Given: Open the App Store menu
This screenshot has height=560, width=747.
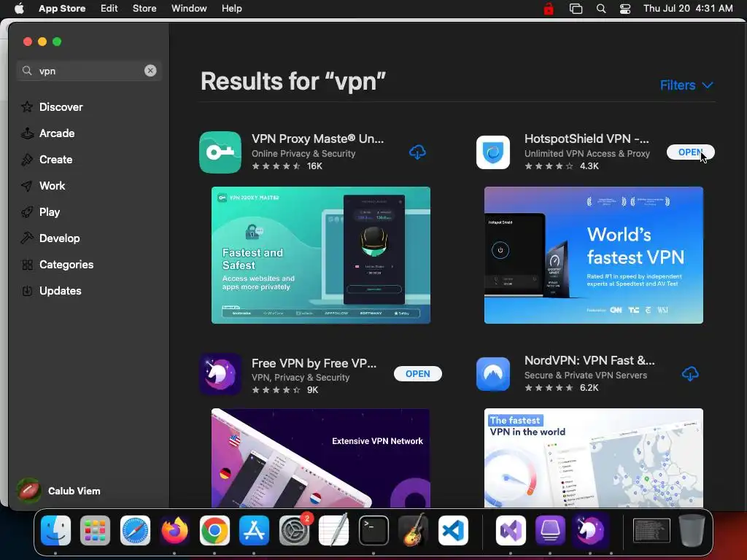Looking at the screenshot, I should [x=62, y=9].
